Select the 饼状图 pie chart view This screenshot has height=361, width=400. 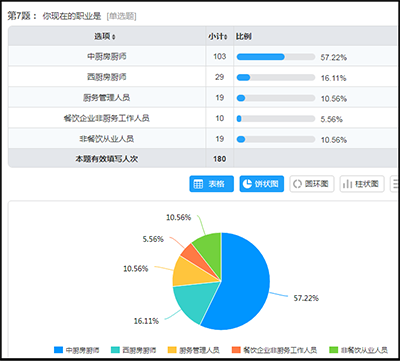[262, 184]
